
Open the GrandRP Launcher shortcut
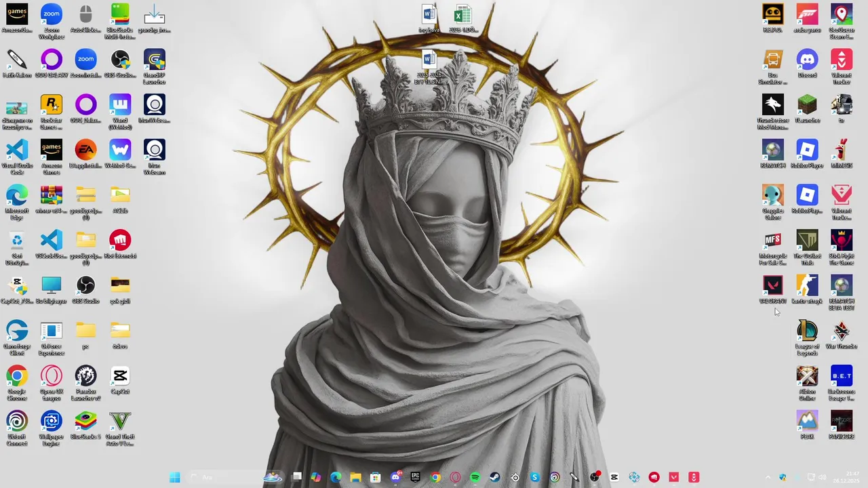point(155,66)
